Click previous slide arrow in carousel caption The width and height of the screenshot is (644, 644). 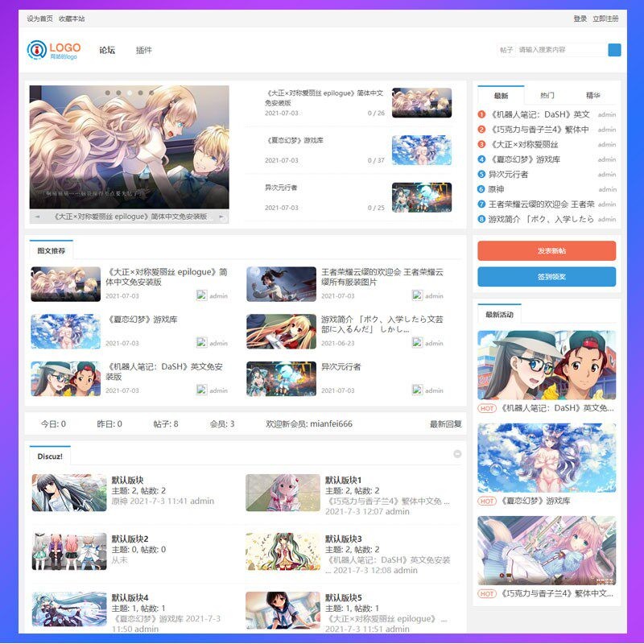coord(37,217)
